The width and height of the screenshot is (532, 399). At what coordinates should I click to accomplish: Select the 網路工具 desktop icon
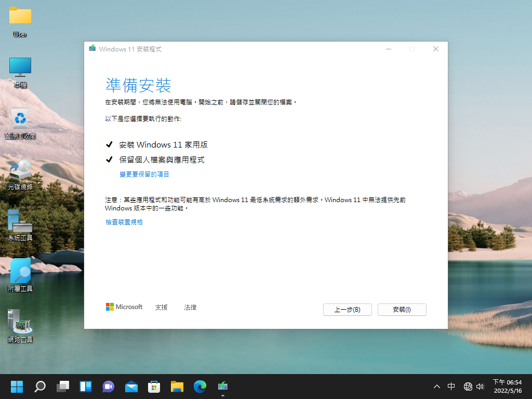[x=20, y=326]
